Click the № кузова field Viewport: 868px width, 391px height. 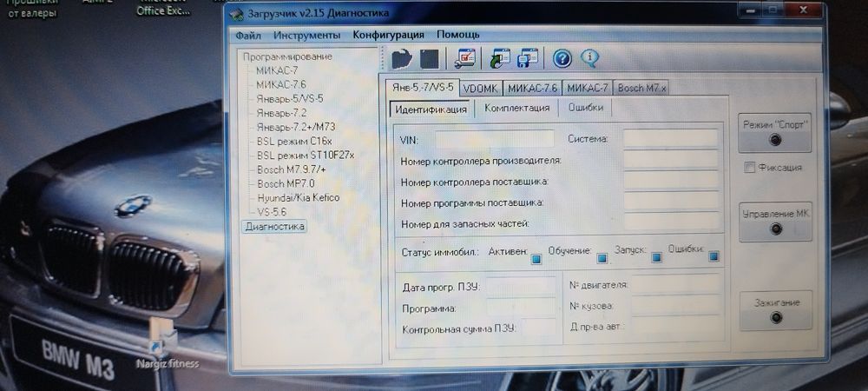coord(676,305)
